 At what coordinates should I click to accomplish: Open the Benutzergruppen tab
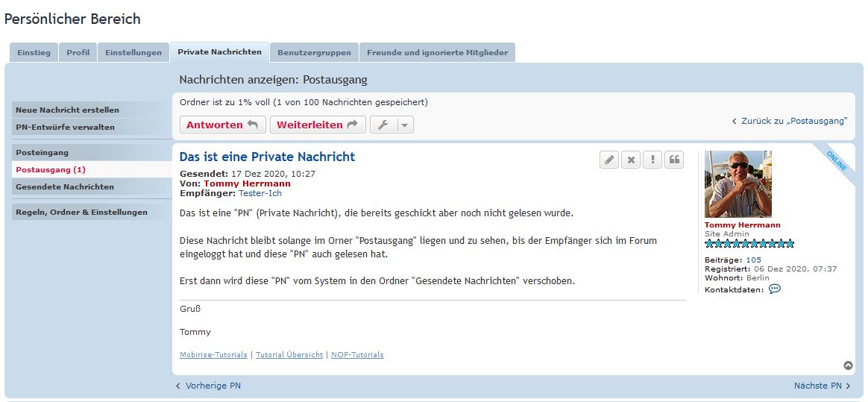coord(315,53)
